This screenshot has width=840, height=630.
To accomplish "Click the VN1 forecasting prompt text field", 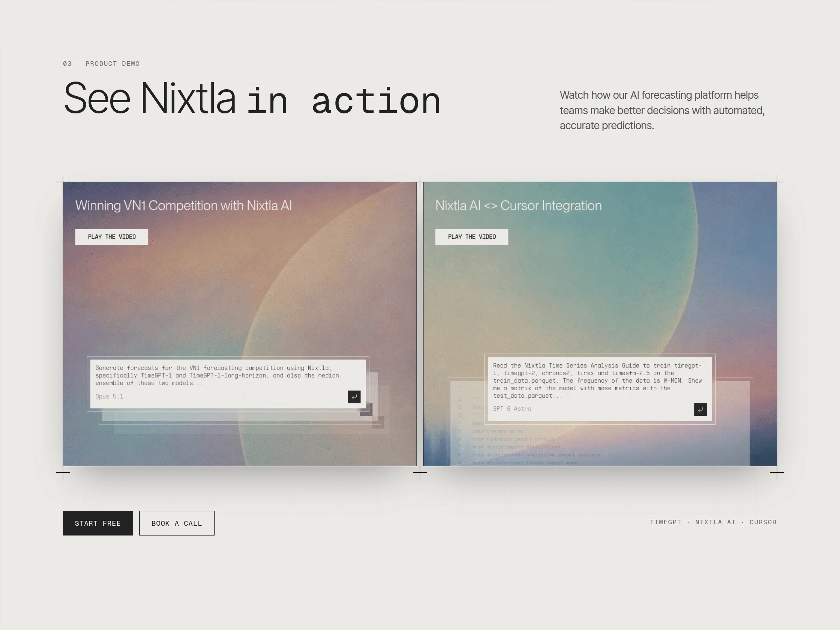I will [228, 384].
